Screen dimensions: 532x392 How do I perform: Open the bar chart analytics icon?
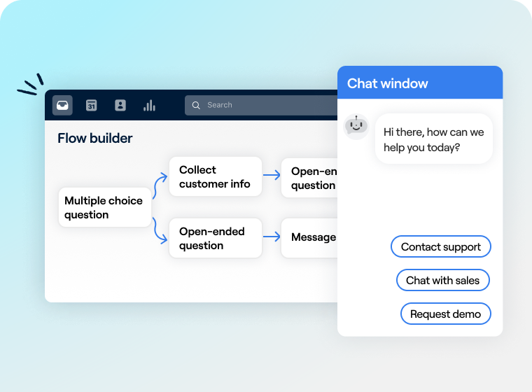point(149,105)
